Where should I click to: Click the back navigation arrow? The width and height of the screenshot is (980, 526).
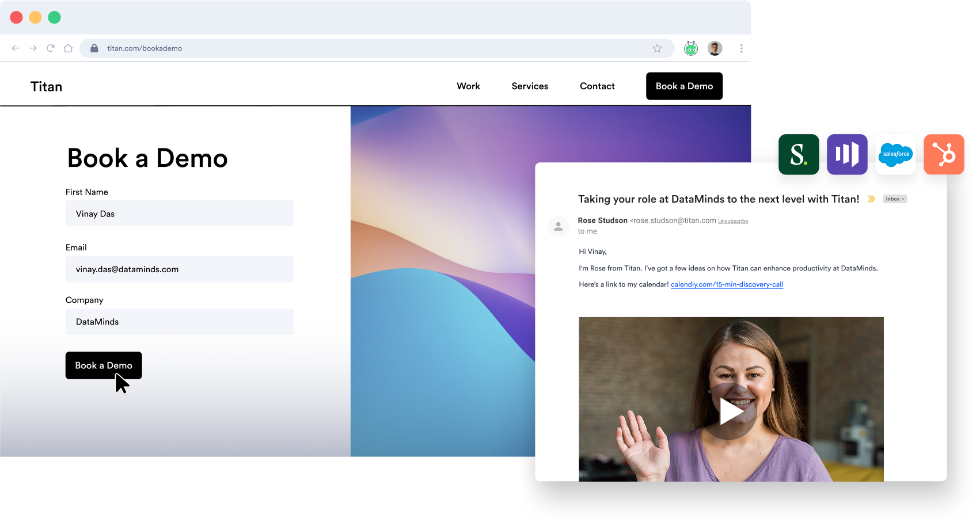coord(15,48)
